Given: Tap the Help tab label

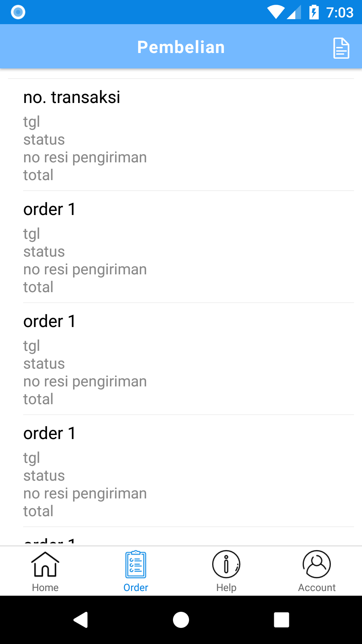Looking at the screenshot, I should (x=226, y=588).
